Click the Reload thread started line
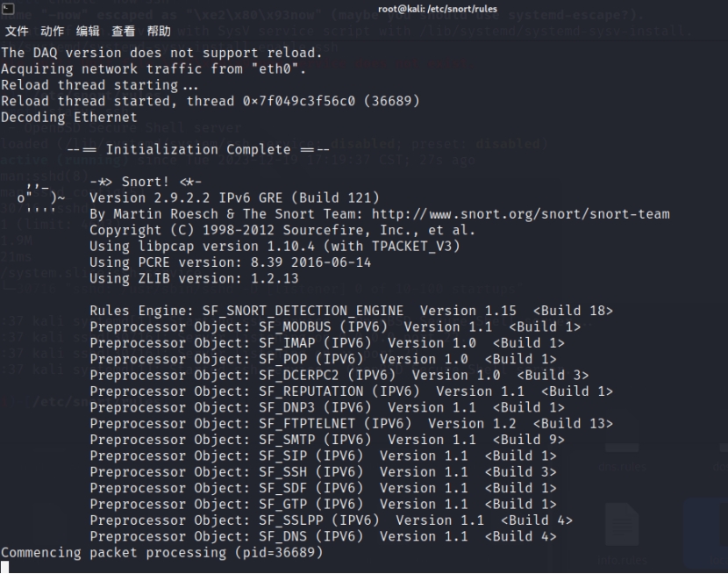The image size is (728, 574). [x=211, y=101]
